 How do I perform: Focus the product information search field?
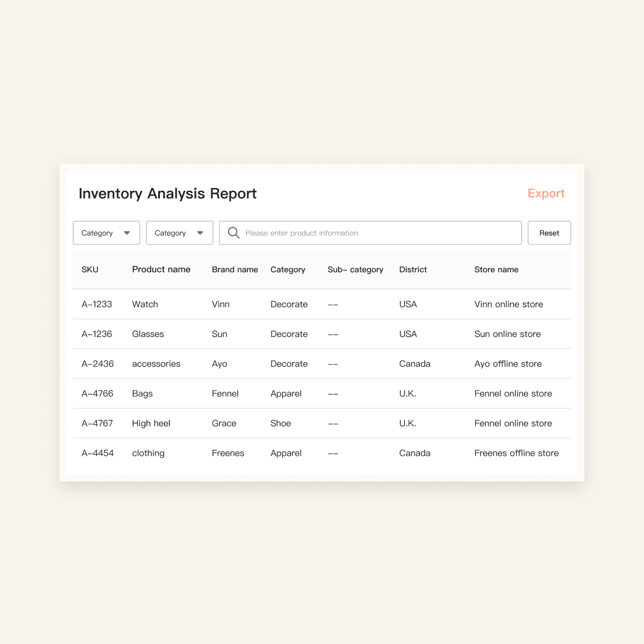(x=371, y=233)
